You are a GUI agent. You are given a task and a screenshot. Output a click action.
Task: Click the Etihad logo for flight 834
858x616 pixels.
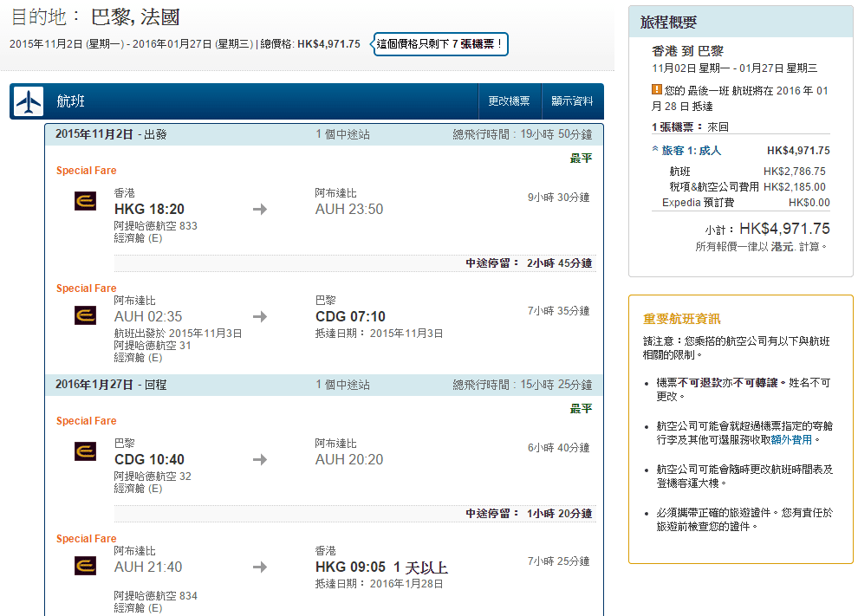coord(85,566)
